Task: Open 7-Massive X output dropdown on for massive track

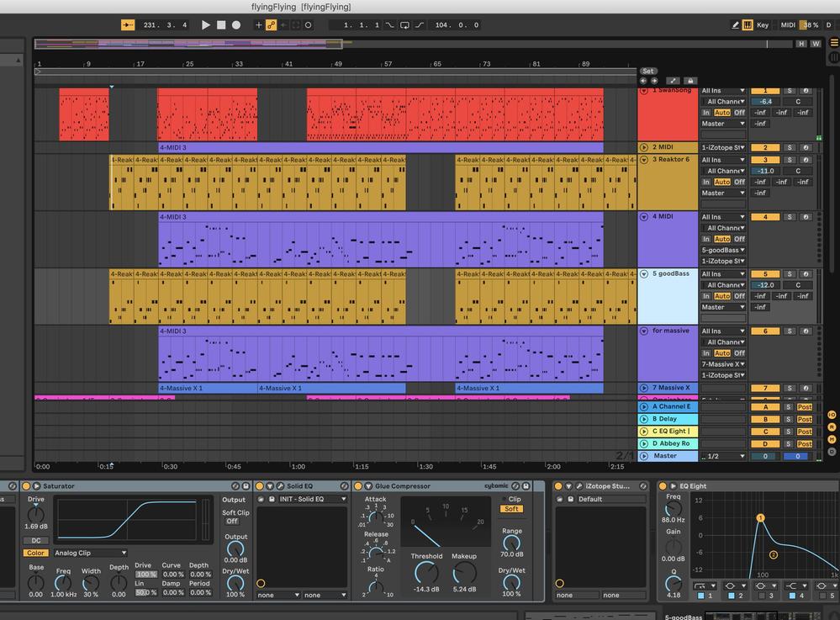Action: pos(723,364)
